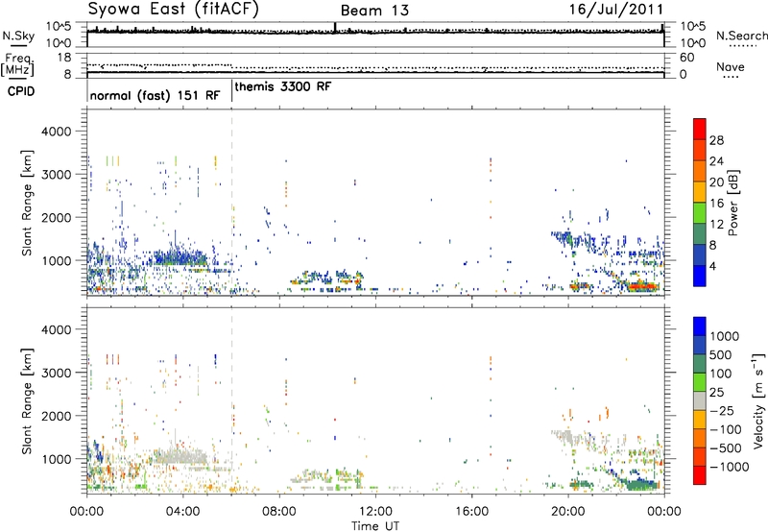Click the '20:00' time tick label
Viewport: 768px width, 532px height.
(567, 512)
